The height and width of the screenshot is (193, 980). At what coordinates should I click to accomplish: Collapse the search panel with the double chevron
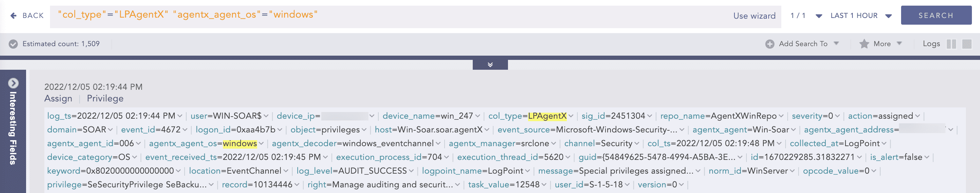(490, 65)
